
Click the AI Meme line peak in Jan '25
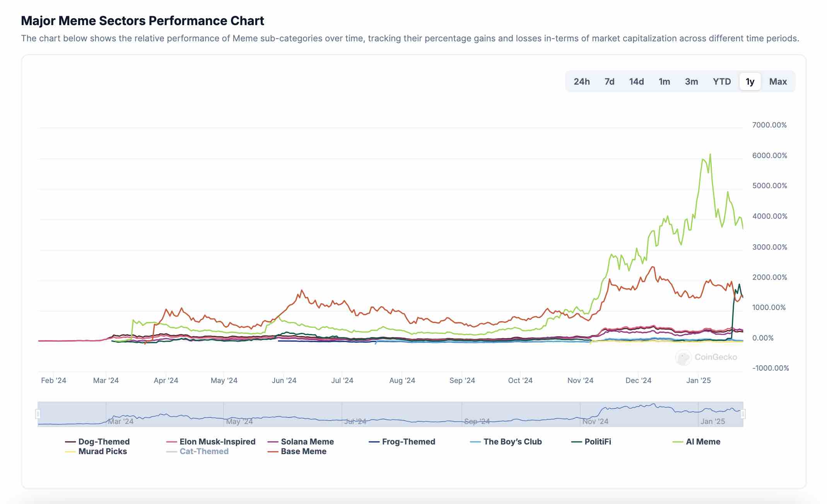710,154
